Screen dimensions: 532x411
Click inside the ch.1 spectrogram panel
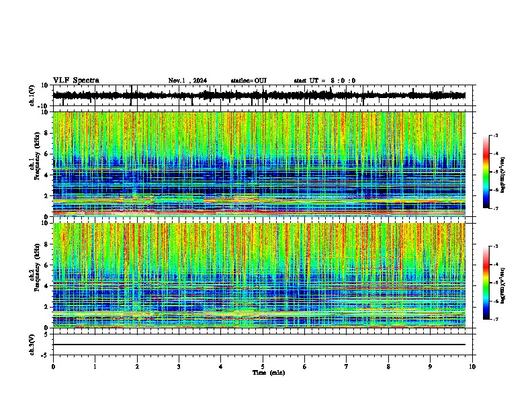click(x=259, y=164)
